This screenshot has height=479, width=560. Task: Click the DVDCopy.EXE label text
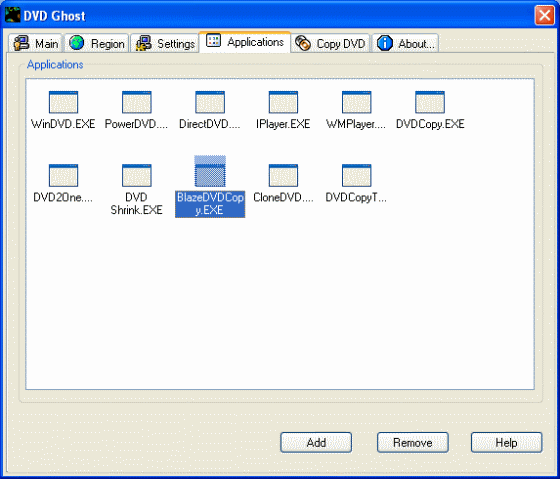tap(430, 124)
